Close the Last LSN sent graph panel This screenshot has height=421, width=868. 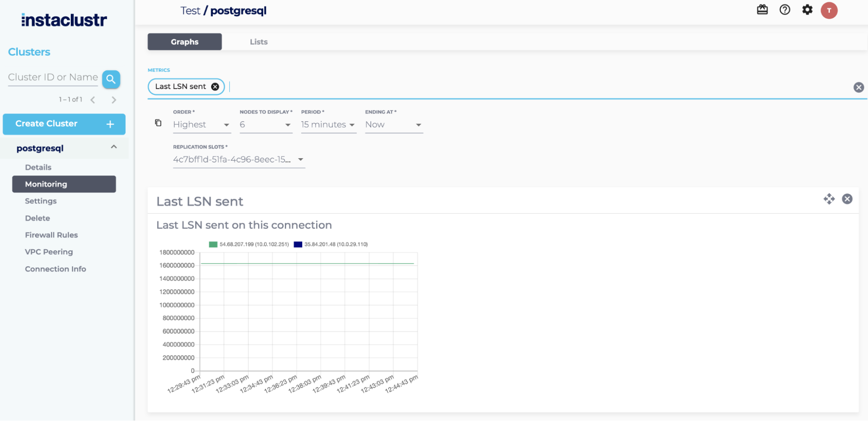click(847, 199)
